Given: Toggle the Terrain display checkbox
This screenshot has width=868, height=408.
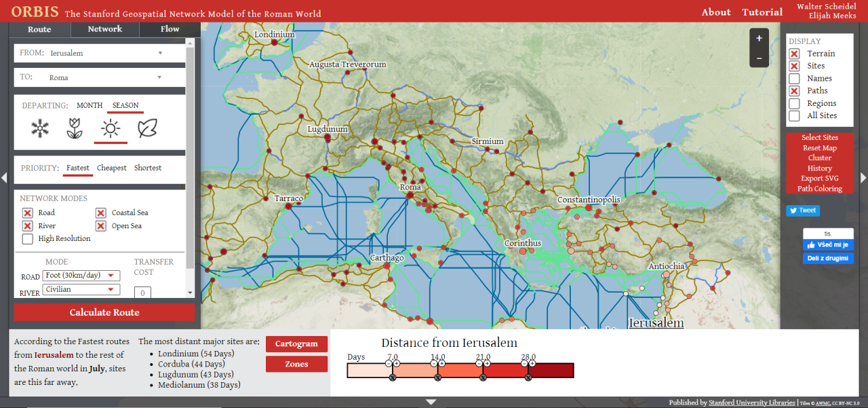Looking at the screenshot, I should click(x=794, y=54).
